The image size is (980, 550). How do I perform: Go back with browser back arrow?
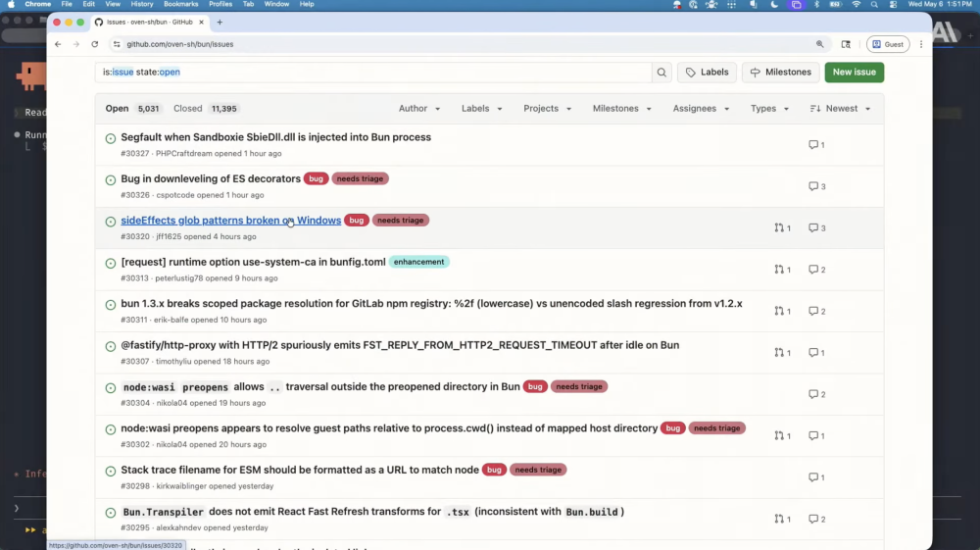[x=58, y=44]
